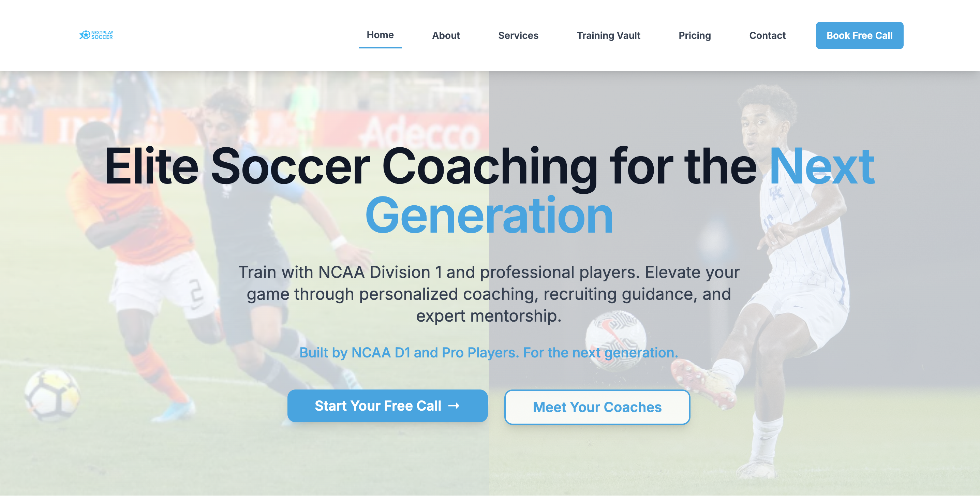Open the Contact page
This screenshot has width=980, height=500.
coord(767,35)
